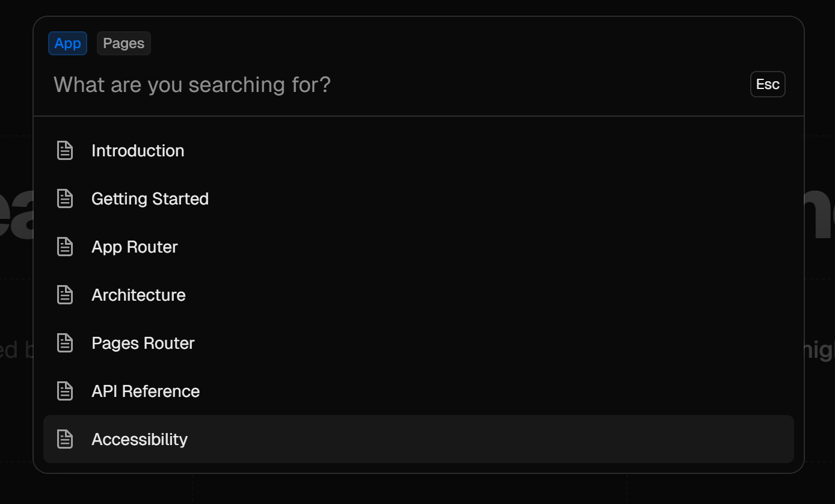Viewport: 835px width, 504px height.
Task: Open the highlighted Accessibility result
Action: point(140,439)
